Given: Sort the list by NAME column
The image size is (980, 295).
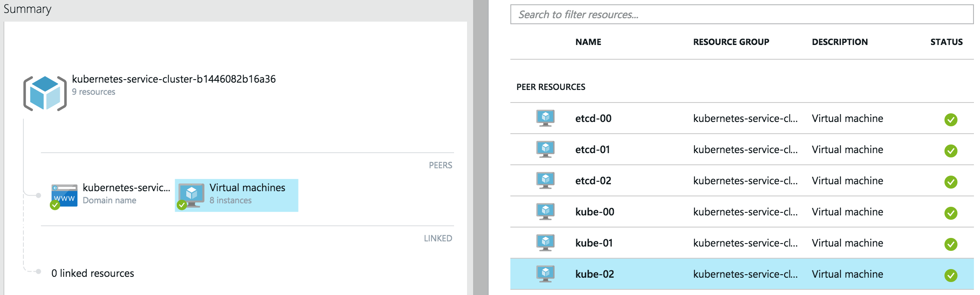Looking at the screenshot, I should [587, 42].
